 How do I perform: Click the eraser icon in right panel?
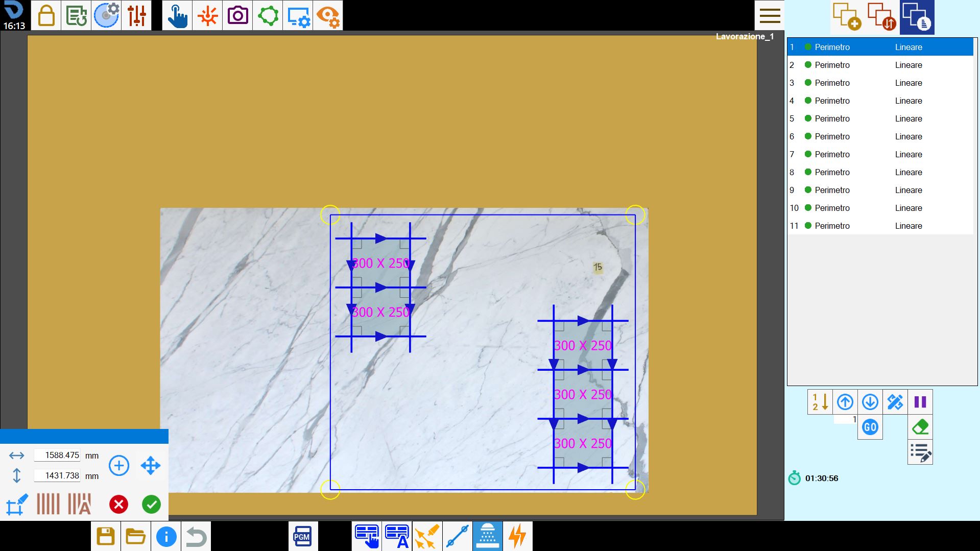point(920,427)
